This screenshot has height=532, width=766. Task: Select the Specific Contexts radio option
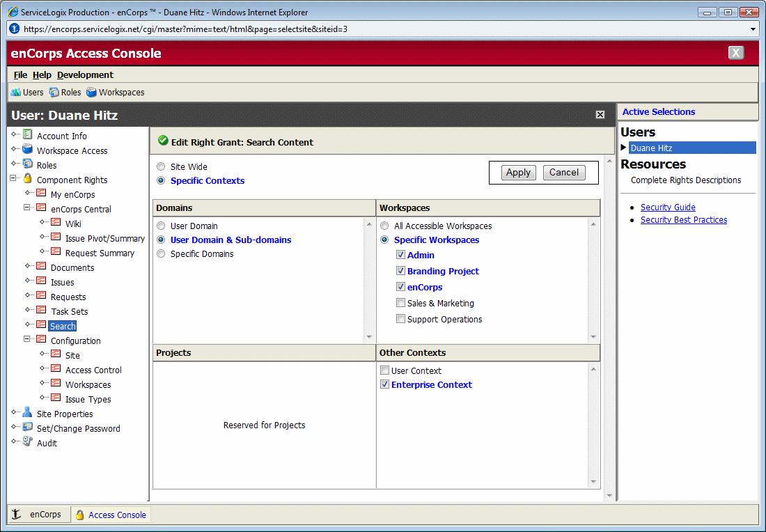click(x=161, y=181)
